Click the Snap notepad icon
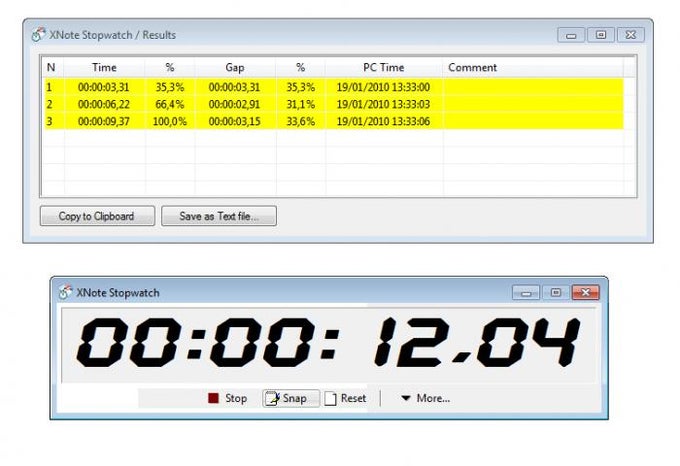 pyautogui.click(x=272, y=398)
